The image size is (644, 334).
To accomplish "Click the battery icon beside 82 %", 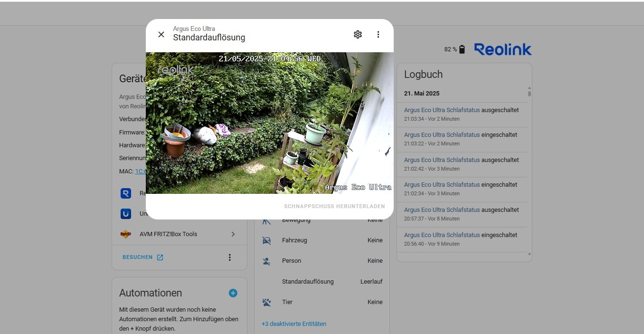I will pyautogui.click(x=462, y=49).
